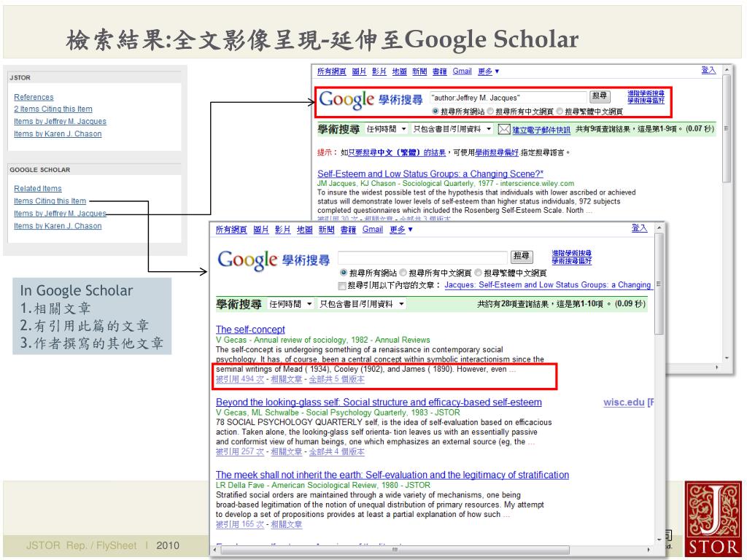Select 搜尋所有中文網頁 radio in front window
This screenshot has width=747, height=560.
(x=403, y=273)
